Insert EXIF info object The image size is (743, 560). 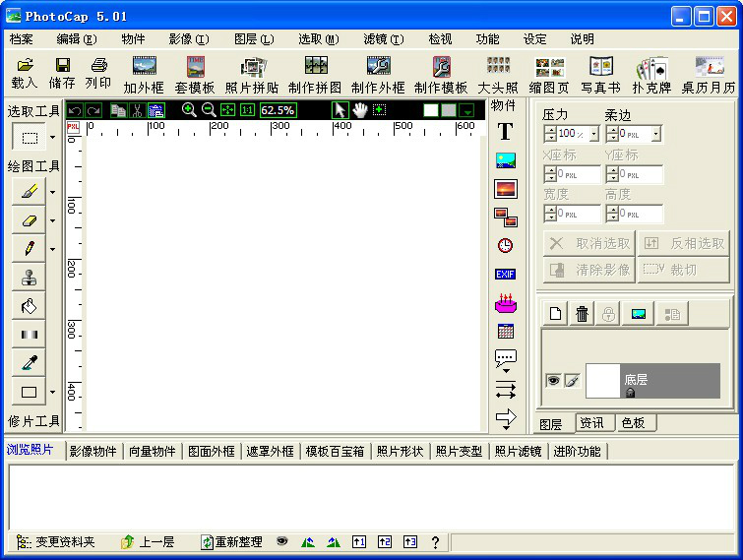(x=505, y=274)
